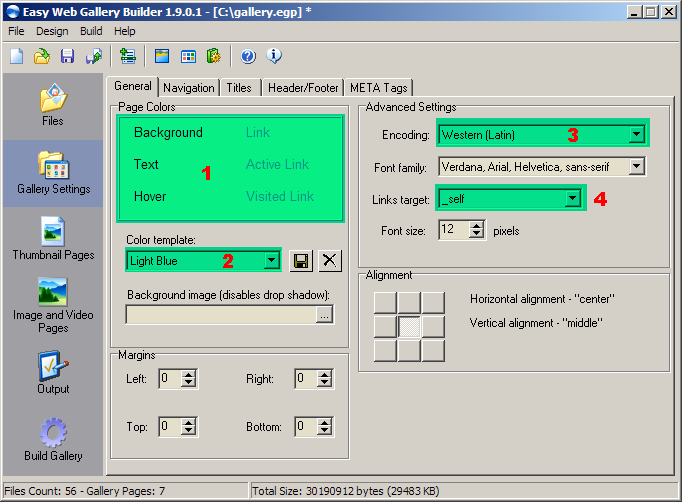Click the Background color label
This screenshot has width=682, height=502.
(168, 132)
